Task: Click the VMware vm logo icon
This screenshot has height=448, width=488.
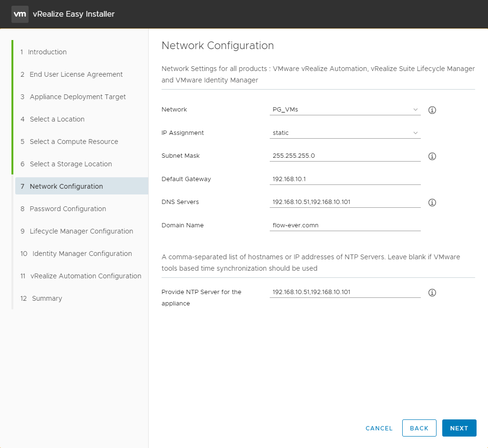Action: click(x=20, y=14)
